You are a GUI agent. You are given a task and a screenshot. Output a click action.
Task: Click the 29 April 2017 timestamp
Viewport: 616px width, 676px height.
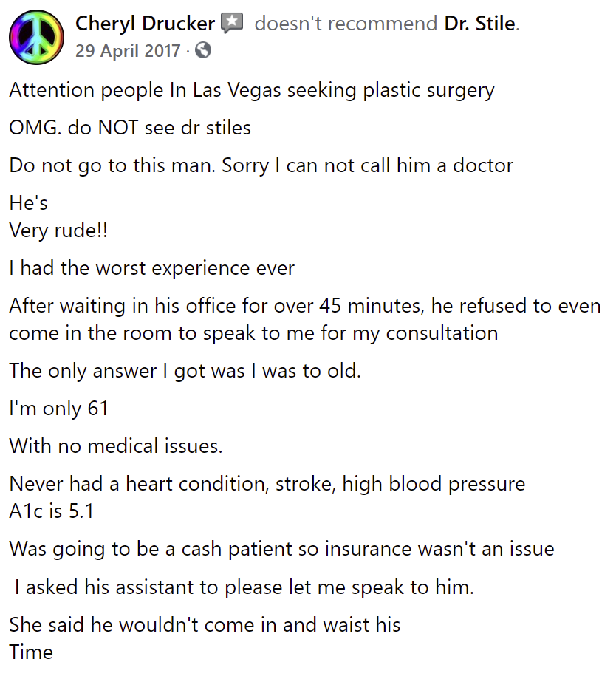click(128, 51)
